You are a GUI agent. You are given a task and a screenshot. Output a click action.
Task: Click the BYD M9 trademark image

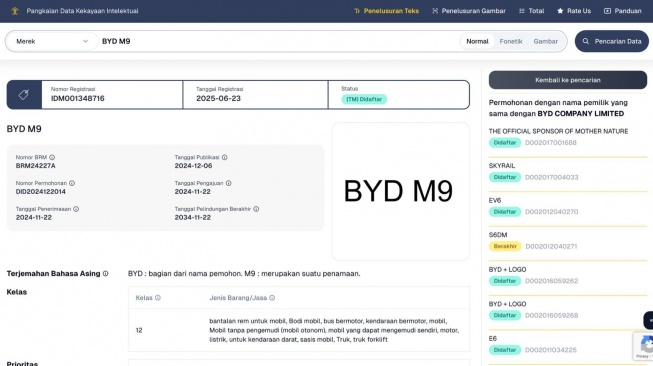tap(401, 192)
